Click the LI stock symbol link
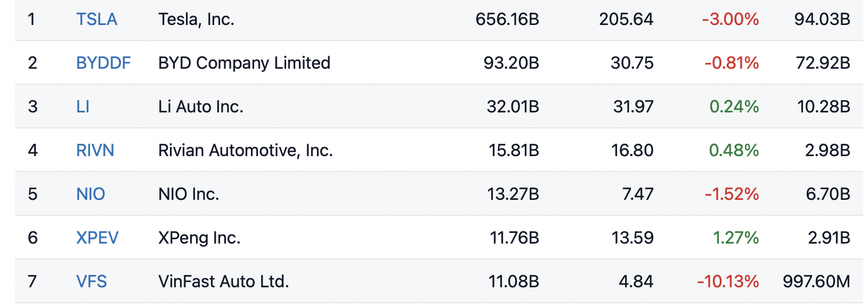Screen dimensions: 868x308 pyautogui.click(x=83, y=107)
